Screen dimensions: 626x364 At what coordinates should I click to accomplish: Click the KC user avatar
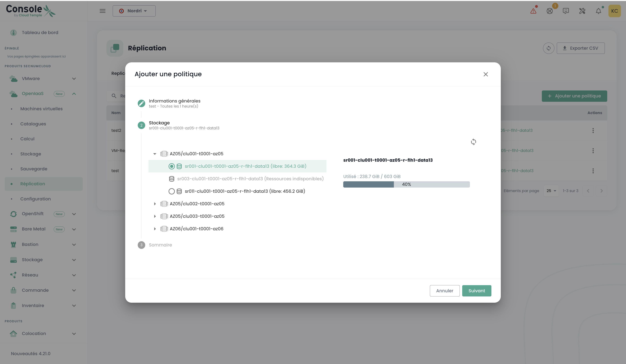pyautogui.click(x=614, y=11)
